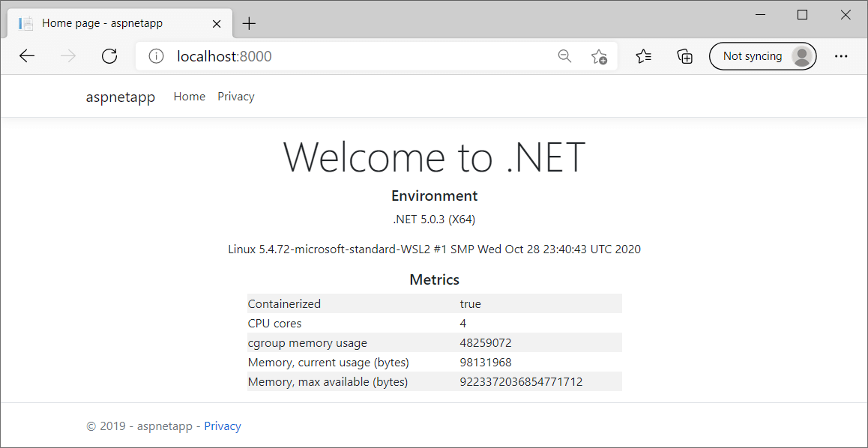View site information icon in address bar
This screenshot has width=868, height=448.
click(x=157, y=56)
